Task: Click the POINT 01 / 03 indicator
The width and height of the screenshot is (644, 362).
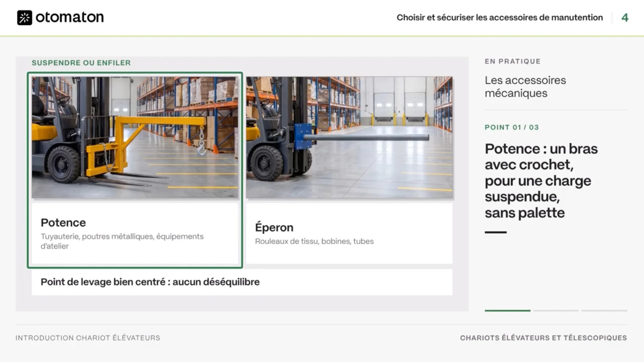Action: tap(512, 128)
